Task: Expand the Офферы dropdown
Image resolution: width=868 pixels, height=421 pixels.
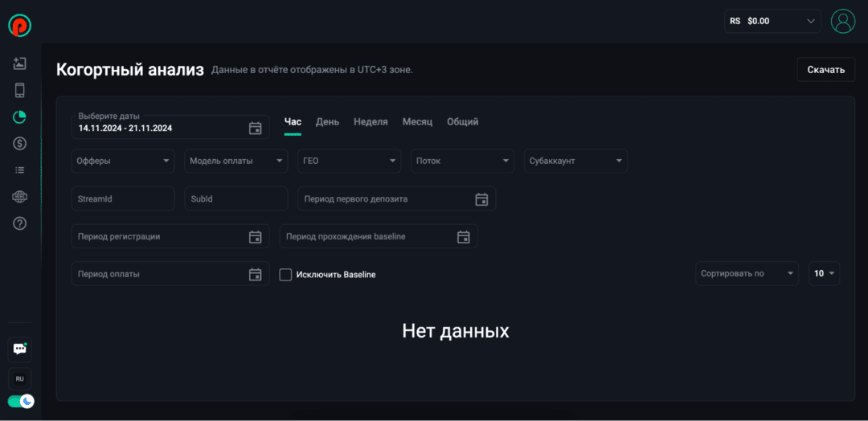Action: coord(123,161)
